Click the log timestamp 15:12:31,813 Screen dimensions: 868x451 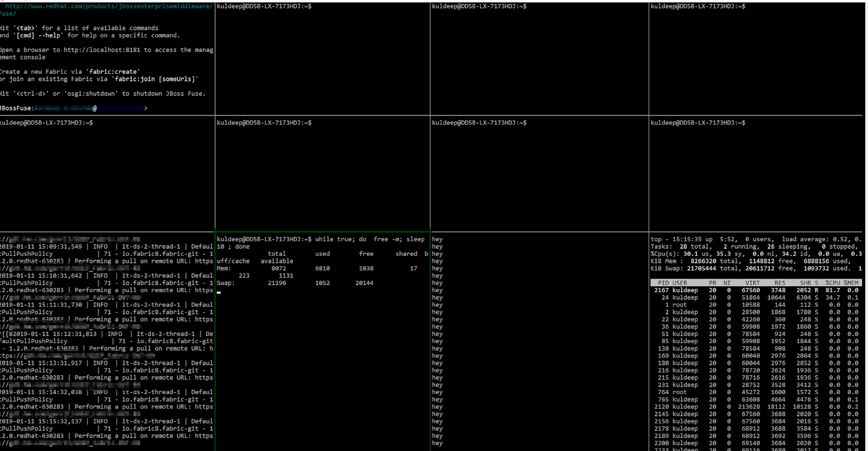point(74,334)
